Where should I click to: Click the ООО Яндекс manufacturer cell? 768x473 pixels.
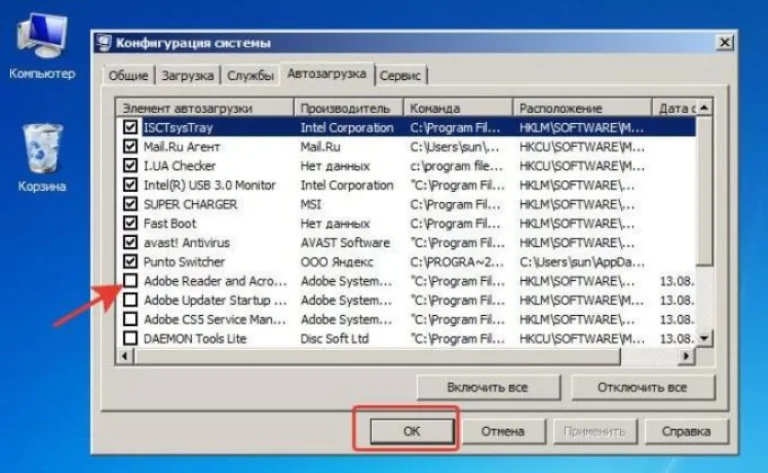[337, 261]
